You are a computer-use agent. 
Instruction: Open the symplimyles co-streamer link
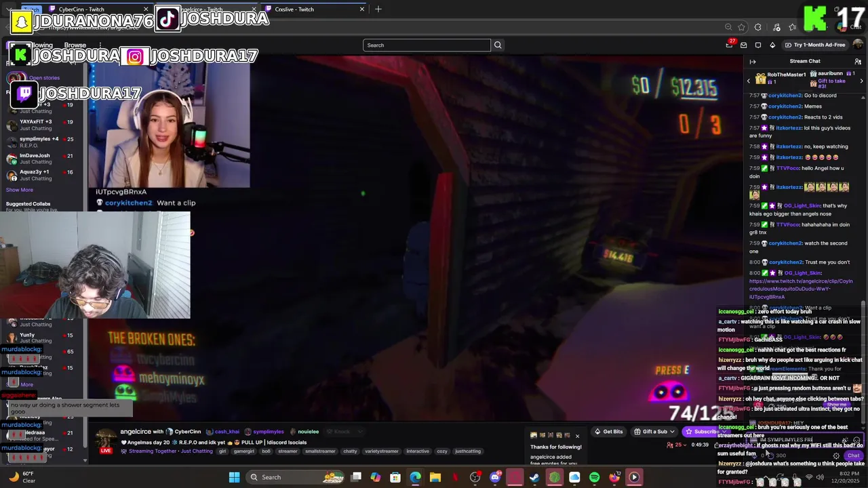269,432
